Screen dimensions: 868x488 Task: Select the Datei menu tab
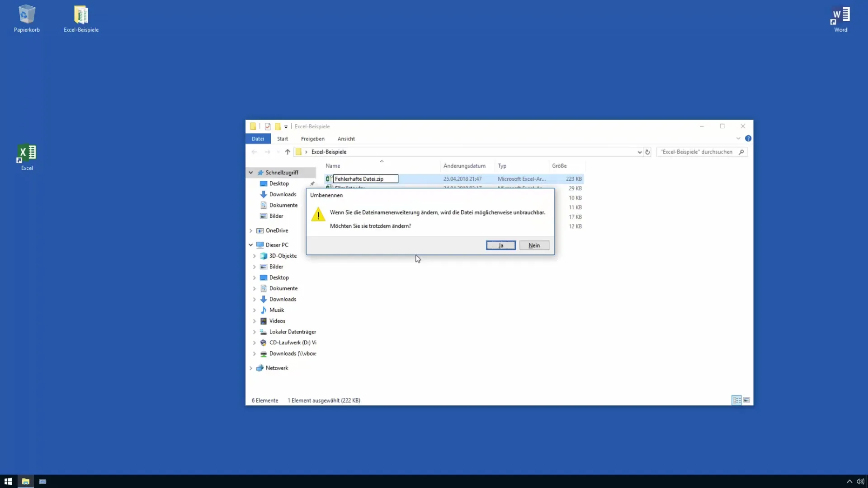[258, 138]
